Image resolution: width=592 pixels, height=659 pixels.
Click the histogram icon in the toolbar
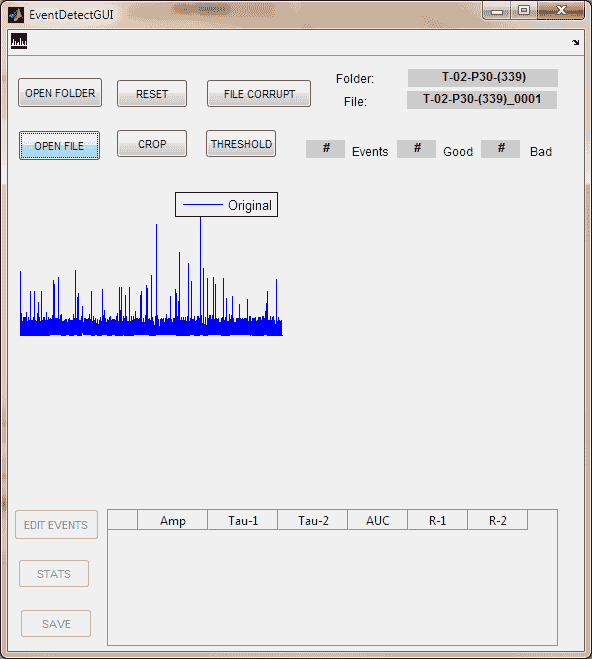(x=19, y=41)
